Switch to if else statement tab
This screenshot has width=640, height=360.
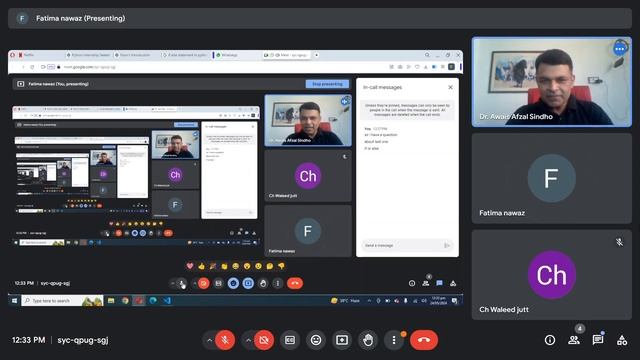tap(185, 55)
